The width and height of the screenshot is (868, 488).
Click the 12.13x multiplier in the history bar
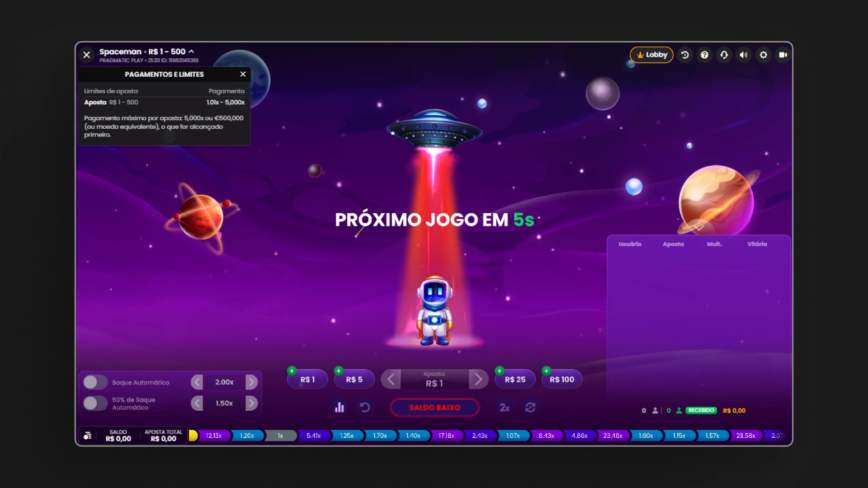[x=213, y=436]
